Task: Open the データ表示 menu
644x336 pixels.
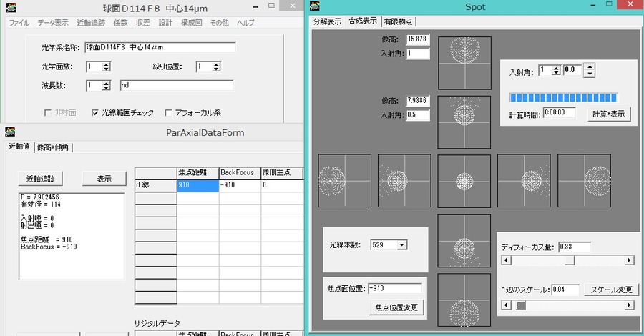Action: (x=53, y=23)
